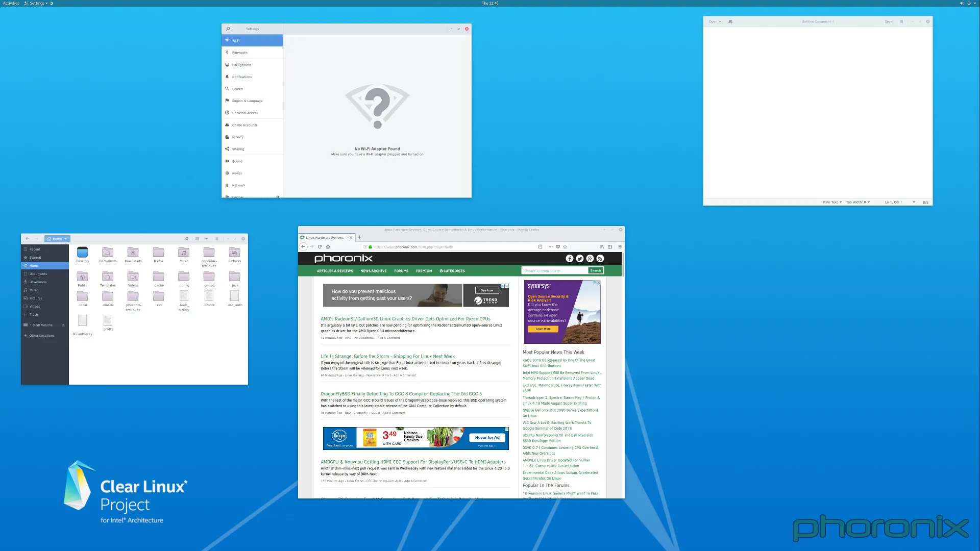
Task: Open Activities in the top bar
Action: pyautogui.click(x=11, y=3)
